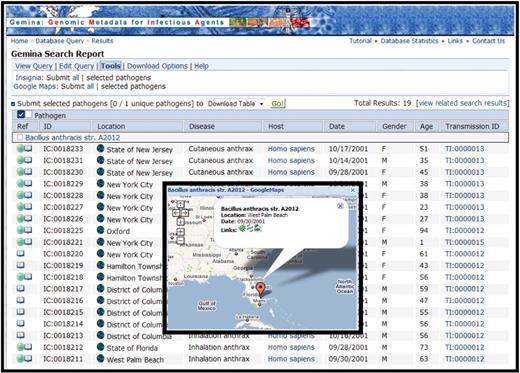Open TI:0000012 link in IC:0018225 row
Viewport: 520px width, 373px height.
coord(465,230)
